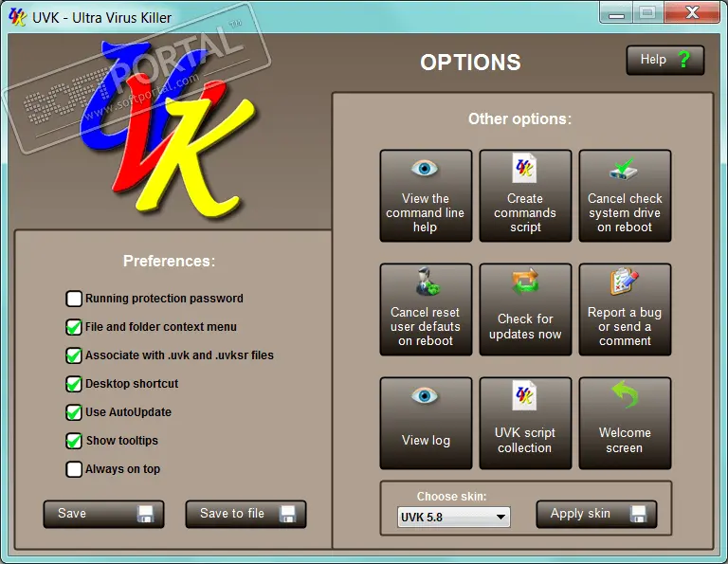728x564 pixels.
Task: Toggle the Desktop shortcut checkbox
Action: pos(74,384)
